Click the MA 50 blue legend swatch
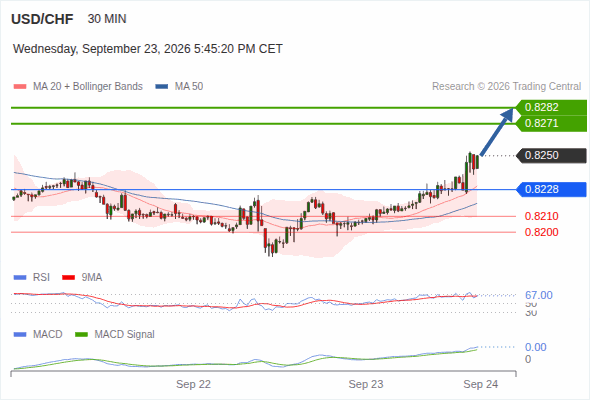 pos(161,87)
